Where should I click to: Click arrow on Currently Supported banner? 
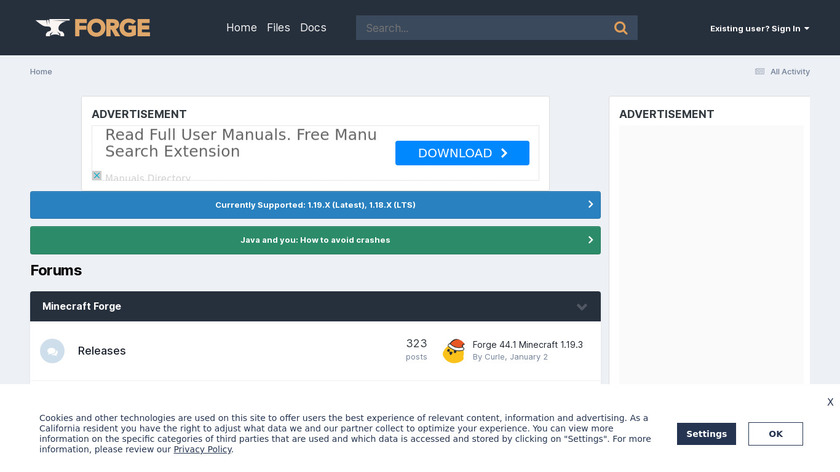[x=590, y=205]
